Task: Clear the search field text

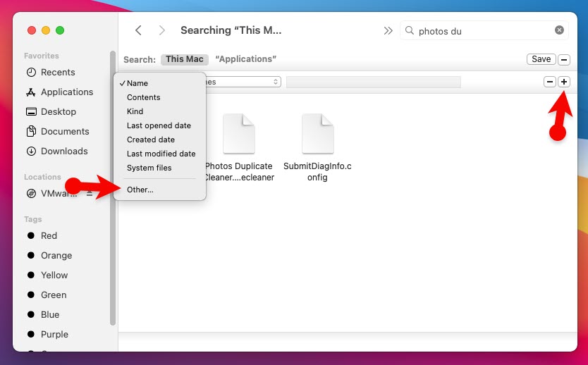Action: 559,30
